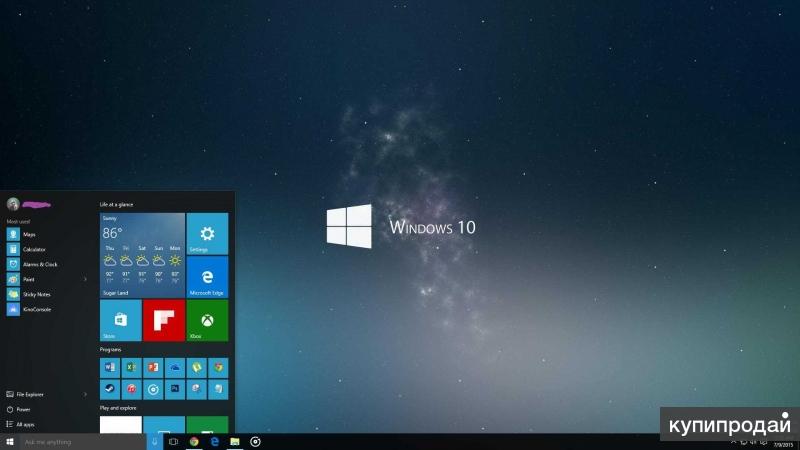Open iTunes tile in Programs
This screenshot has height=450, width=800.
[x=131, y=389]
